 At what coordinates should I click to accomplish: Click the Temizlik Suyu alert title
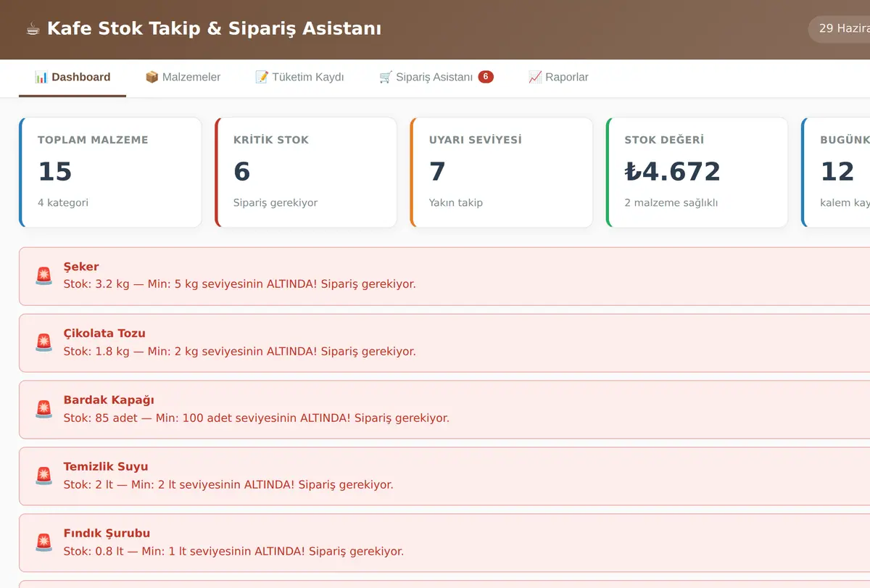[106, 467]
